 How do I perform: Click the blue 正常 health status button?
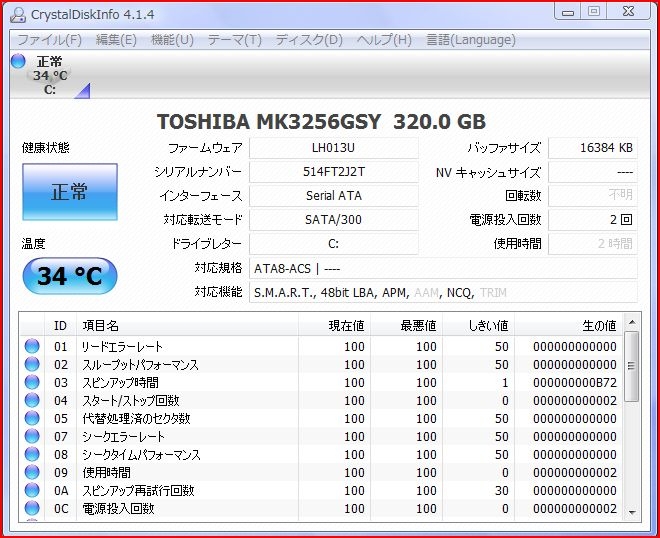click(69, 192)
